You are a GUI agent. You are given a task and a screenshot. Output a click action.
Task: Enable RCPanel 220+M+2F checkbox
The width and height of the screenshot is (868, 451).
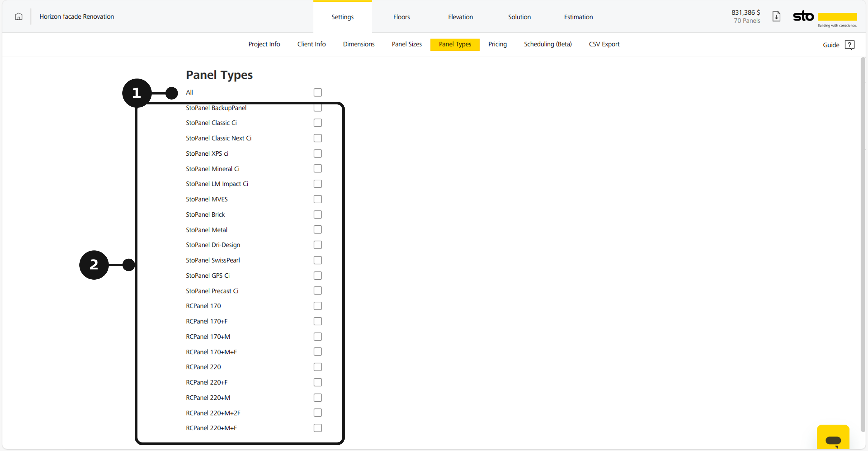pyautogui.click(x=317, y=413)
